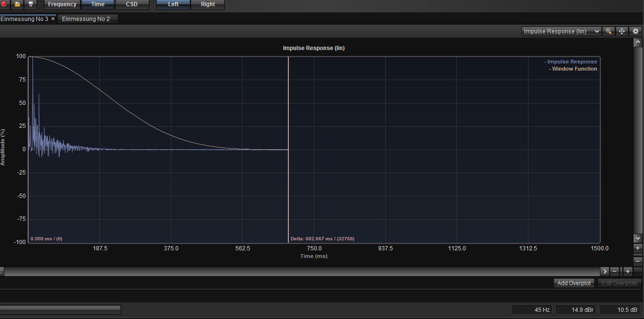Zoom out horizontally with bottom minus button

coord(615,271)
